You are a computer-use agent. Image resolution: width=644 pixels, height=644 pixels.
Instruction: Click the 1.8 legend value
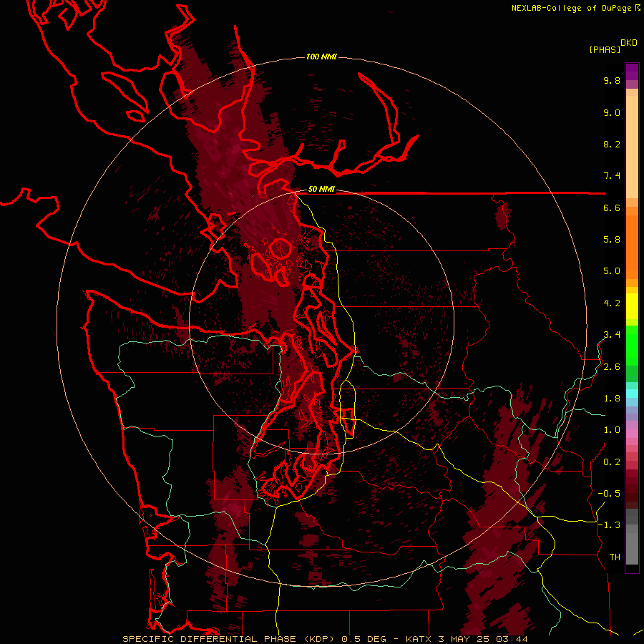pos(612,399)
